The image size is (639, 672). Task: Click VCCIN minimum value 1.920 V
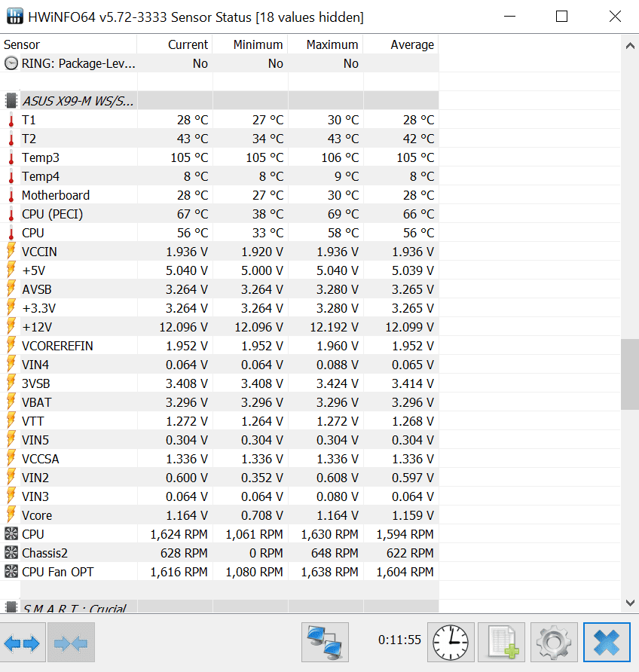click(262, 252)
